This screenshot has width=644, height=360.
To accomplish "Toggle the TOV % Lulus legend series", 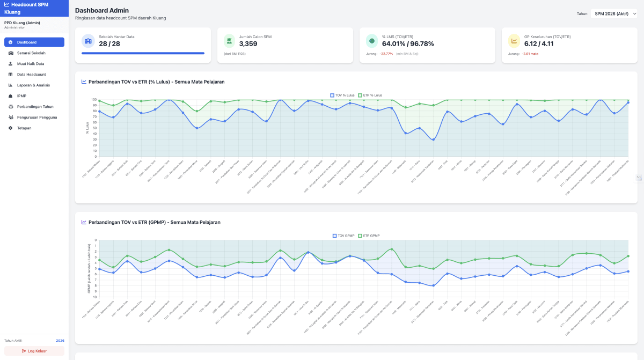I will [342, 95].
